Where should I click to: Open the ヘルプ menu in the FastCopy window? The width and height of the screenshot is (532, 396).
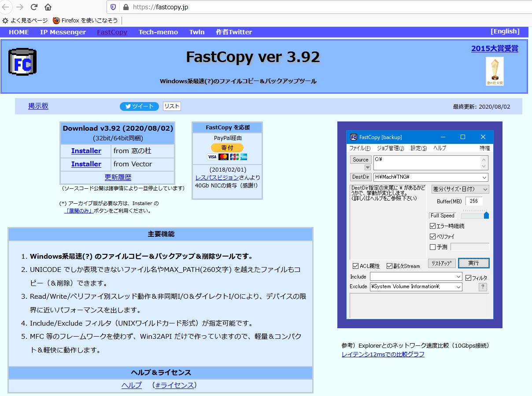[440, 148]
